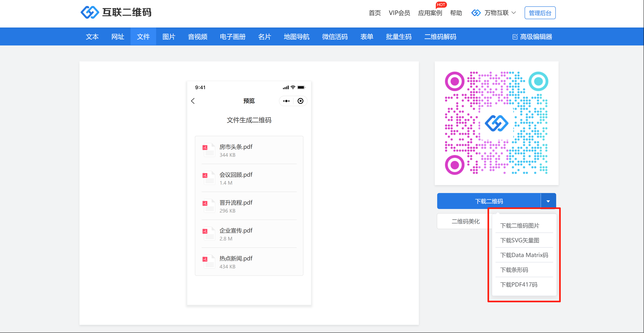
Task: Tap the back arrow in preview phone
Action: (x=193, y=101)
